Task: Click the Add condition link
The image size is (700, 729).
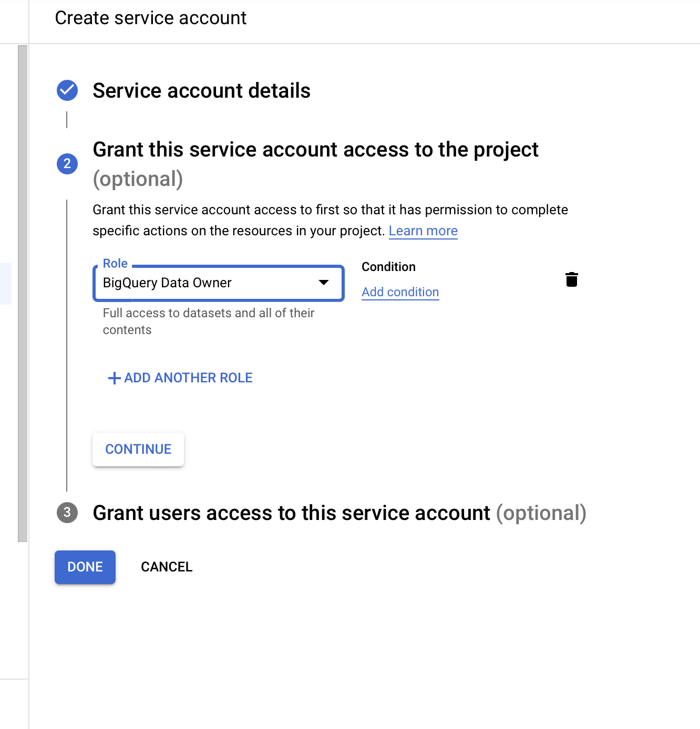Action: point(400,292)
